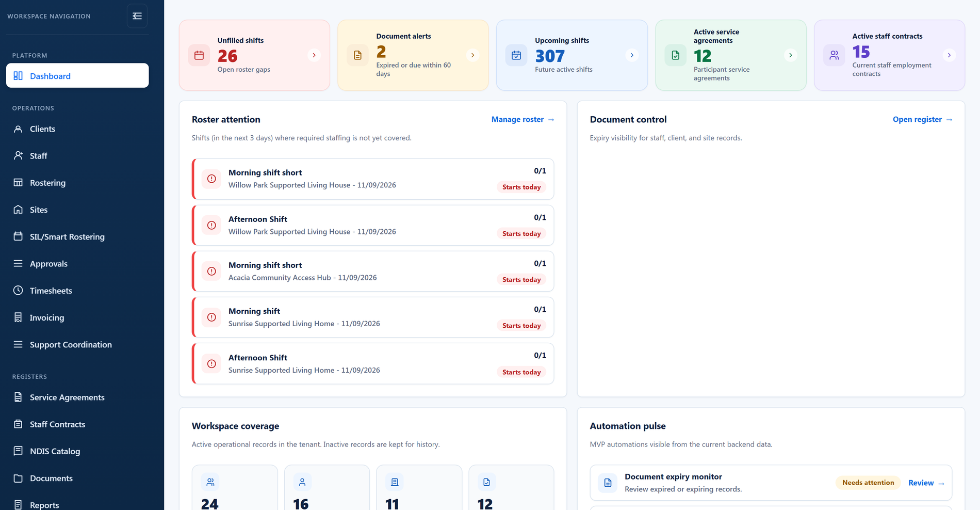Click the Active service agreements file icon
Viewport: 980px width, 510px height.
click(675, 55)
